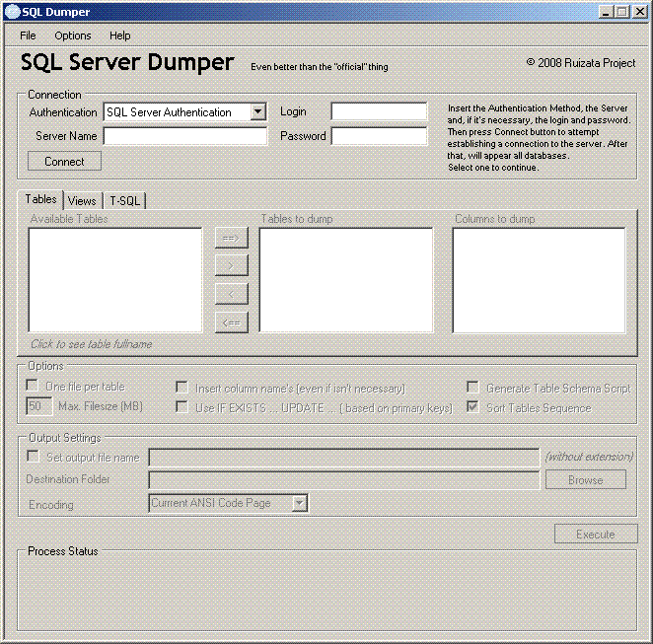Click the SQL Dumper title bar icon
Viewport: 653px width, 644px height.
[x=13, y=12]
